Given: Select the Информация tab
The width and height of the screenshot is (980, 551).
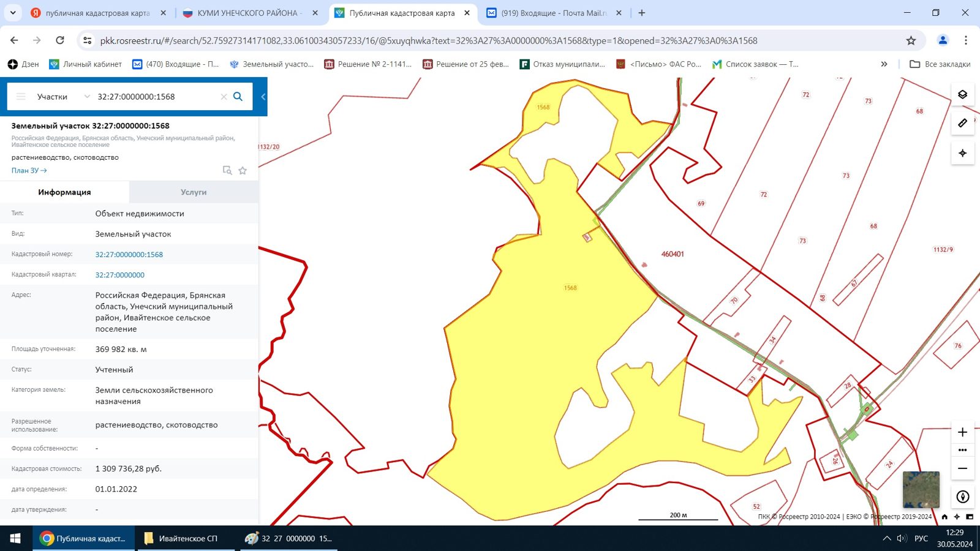Looking at the screenshot, I should [64, 192].
